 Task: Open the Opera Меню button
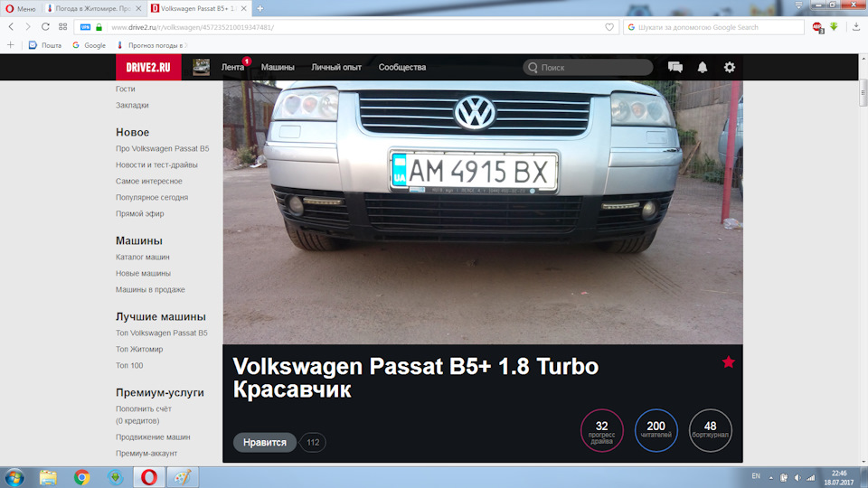(x=21, y=8)
